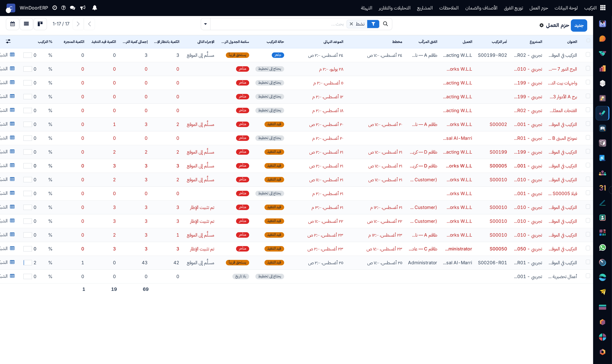Click the S00002 installation order cell

coord(498,124)
